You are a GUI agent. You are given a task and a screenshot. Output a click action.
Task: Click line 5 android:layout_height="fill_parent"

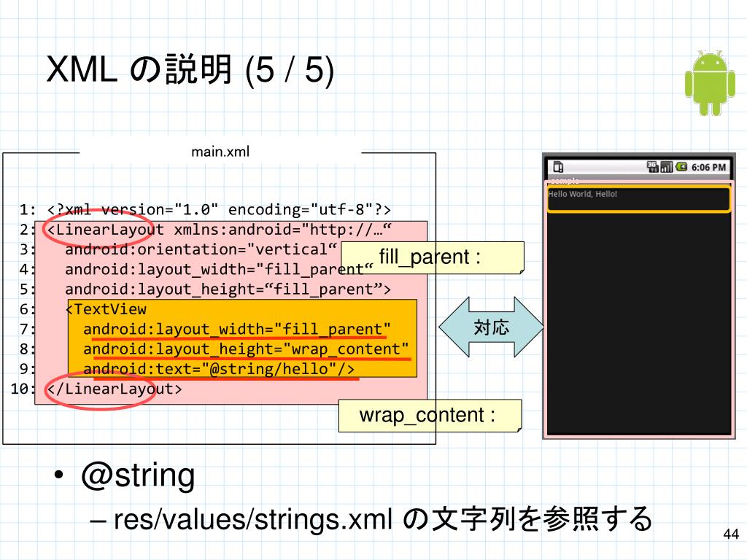pyautogui.click(x=228, y=289)
